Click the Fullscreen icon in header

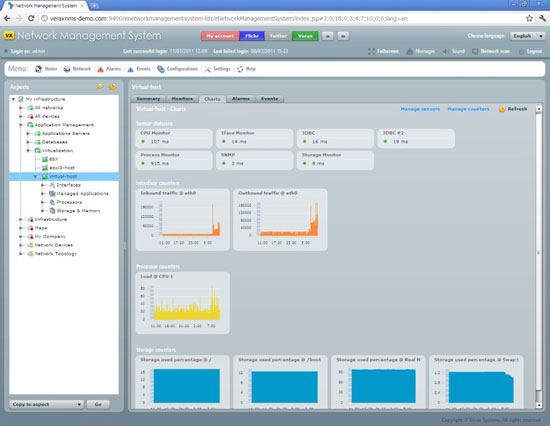(371, 52)
